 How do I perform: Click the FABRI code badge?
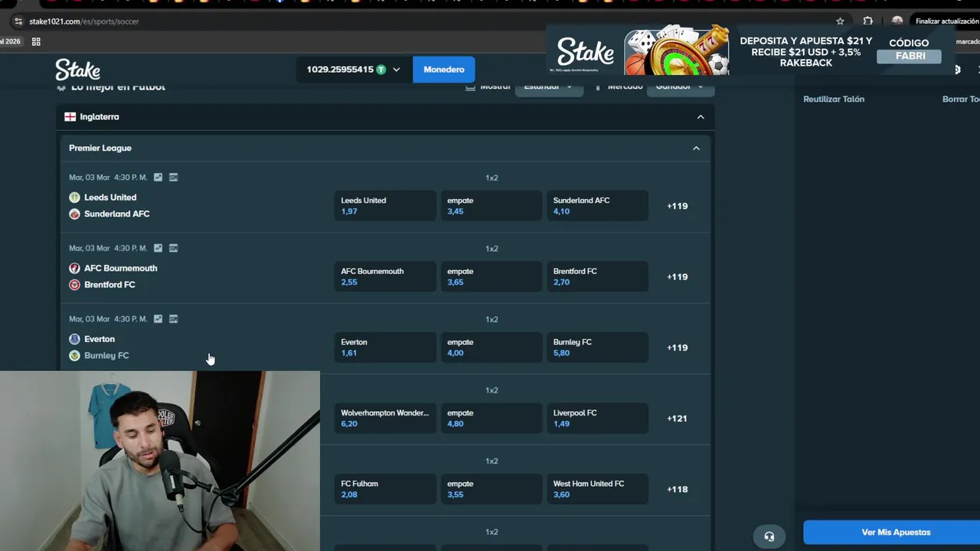tap(910, 57)
